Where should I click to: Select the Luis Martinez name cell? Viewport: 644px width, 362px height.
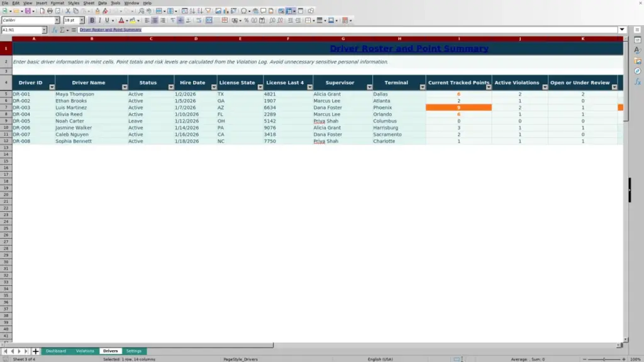[91, 107]
